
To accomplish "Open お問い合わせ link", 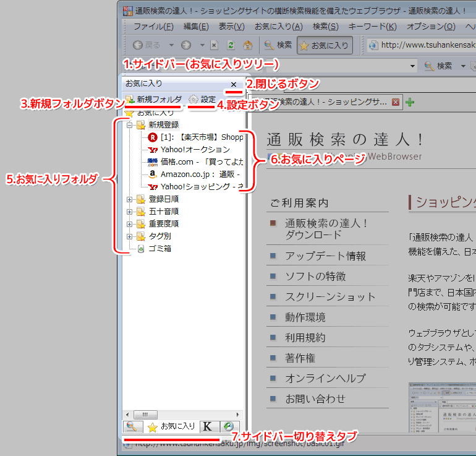I will [x=315, y=398].
